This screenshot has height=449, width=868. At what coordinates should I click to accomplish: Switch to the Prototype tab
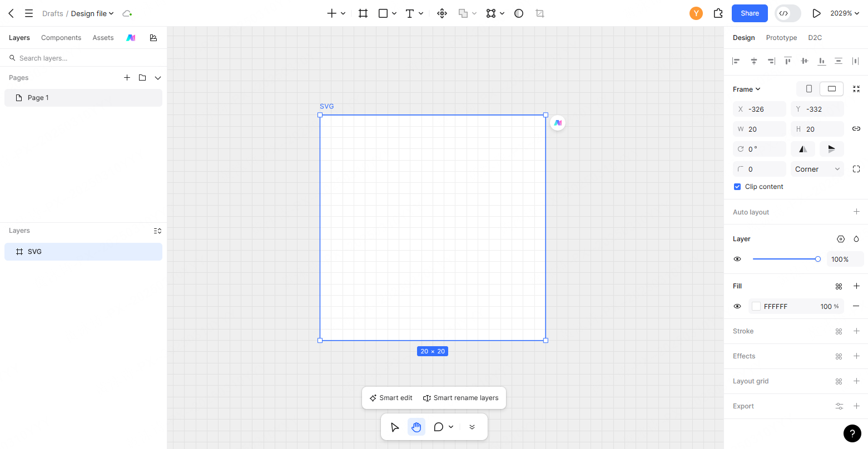781,38
